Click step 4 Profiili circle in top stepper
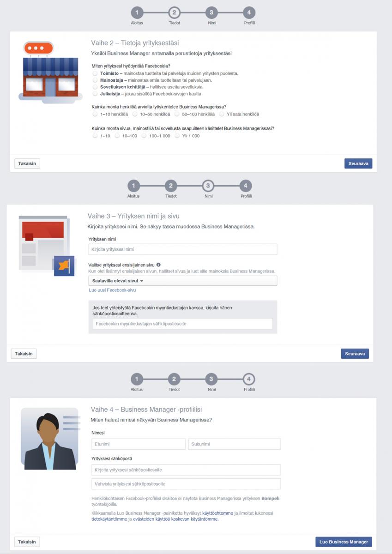392x554 pixels. pyautogui.click(x=249, y=13)
